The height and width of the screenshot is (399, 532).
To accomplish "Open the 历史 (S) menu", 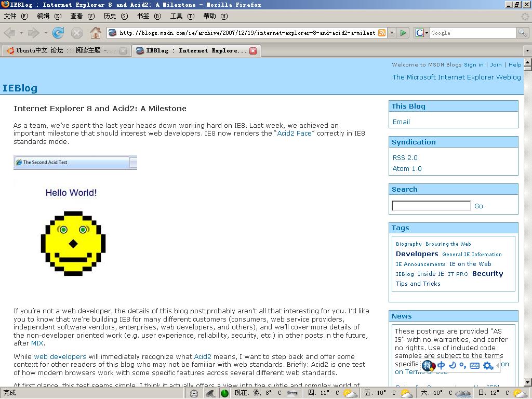I will (x=116, y=16).
